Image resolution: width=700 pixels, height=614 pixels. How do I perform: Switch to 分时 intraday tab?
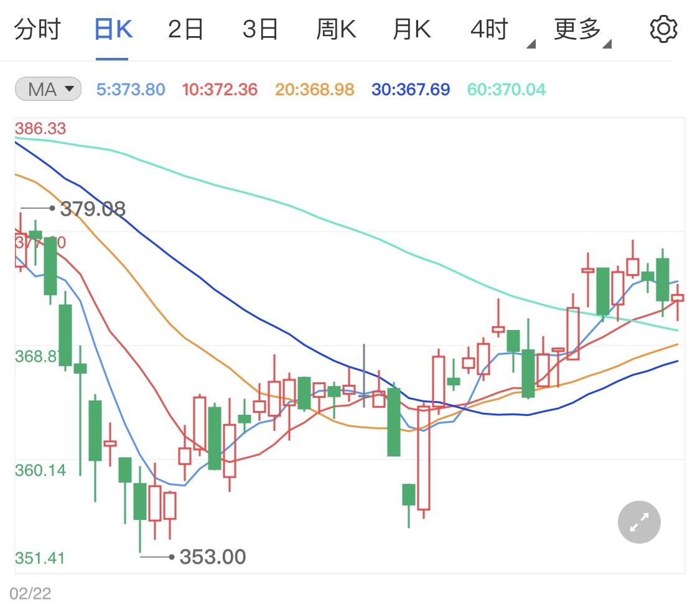coord(37,29)
